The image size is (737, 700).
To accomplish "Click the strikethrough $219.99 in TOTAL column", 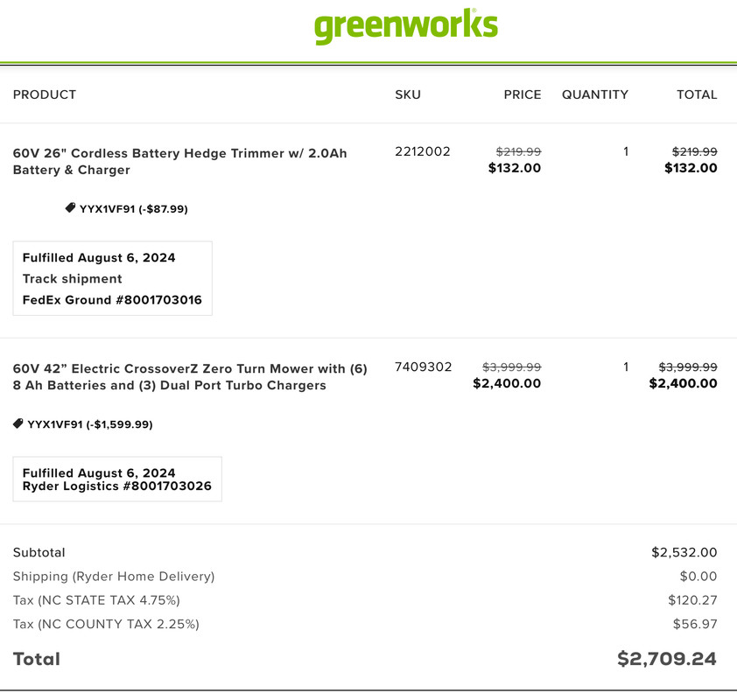I will point(695,151).
